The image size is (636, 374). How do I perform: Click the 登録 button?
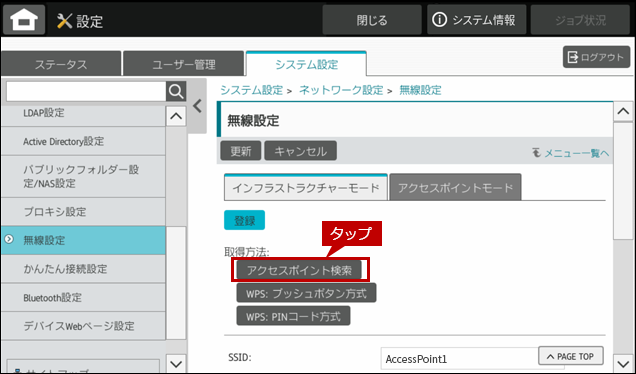point(245,220)
